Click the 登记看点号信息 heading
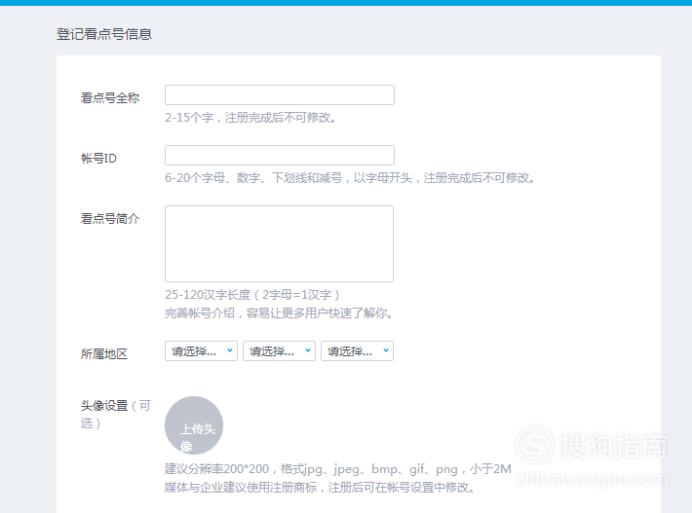Viewport: 692px width, 513px height. [x=104, y=34]
